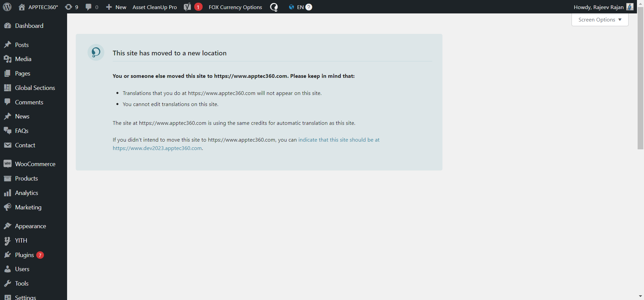Click the Users person icon
This screenshot has height=300, width=644.
(8, 269)
